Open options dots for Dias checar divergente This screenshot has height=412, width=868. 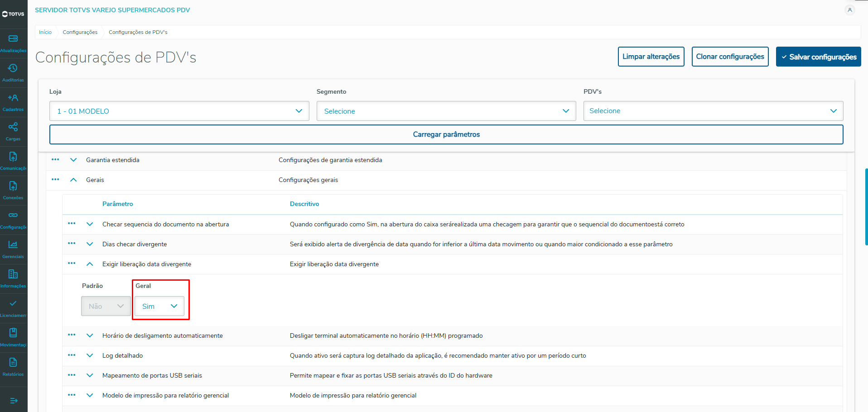(x=72, y=243)
